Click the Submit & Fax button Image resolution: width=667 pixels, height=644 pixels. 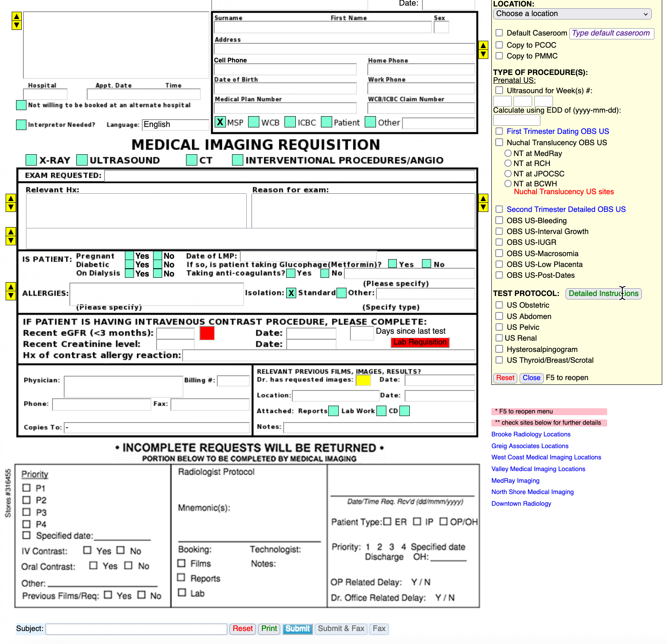point(341,629)
